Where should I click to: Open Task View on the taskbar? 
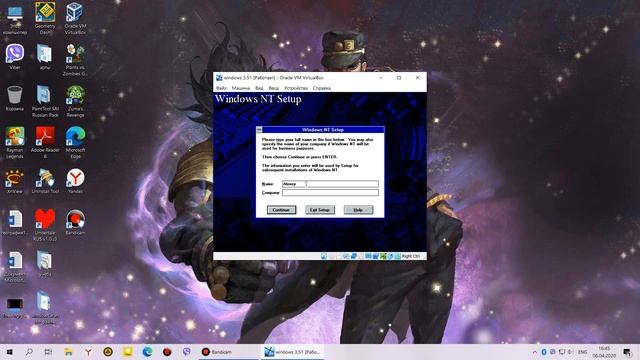click(48, 352)
